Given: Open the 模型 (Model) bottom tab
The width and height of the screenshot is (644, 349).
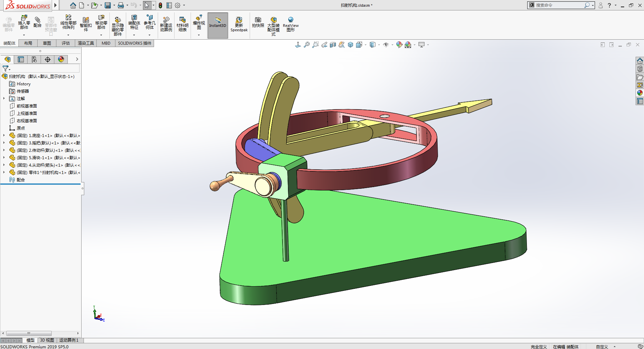Looking at the screenshot, I should 31,340.
